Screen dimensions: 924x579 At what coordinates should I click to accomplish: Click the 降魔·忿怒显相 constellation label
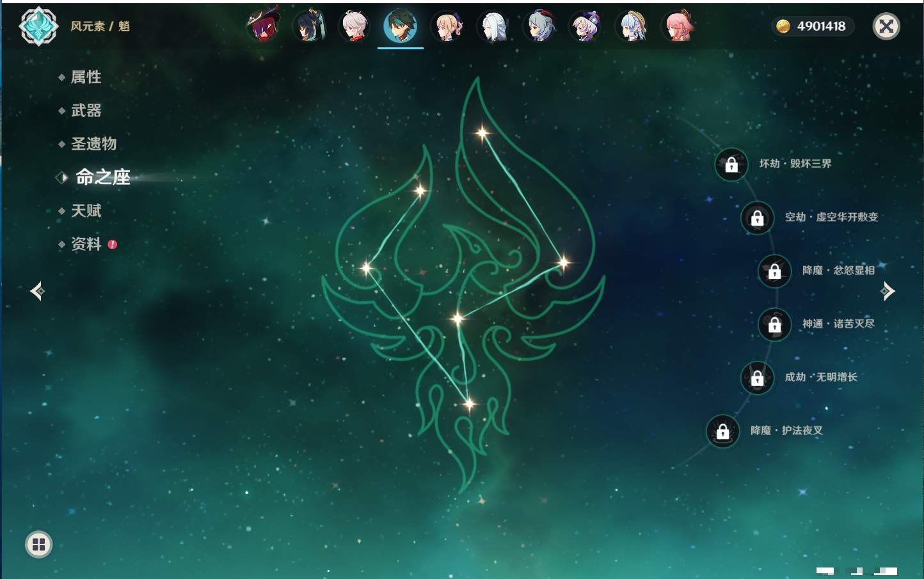pos(838,270)
